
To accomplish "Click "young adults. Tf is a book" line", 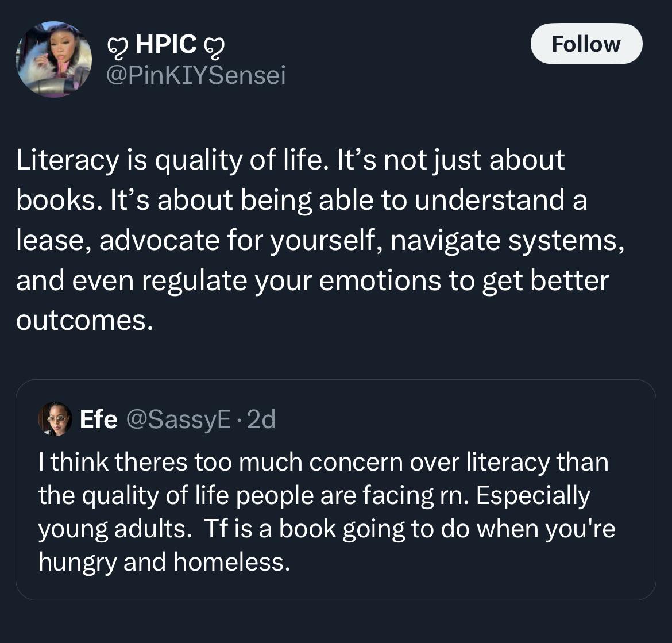I will pyautogui.click(x=327, y=529).
